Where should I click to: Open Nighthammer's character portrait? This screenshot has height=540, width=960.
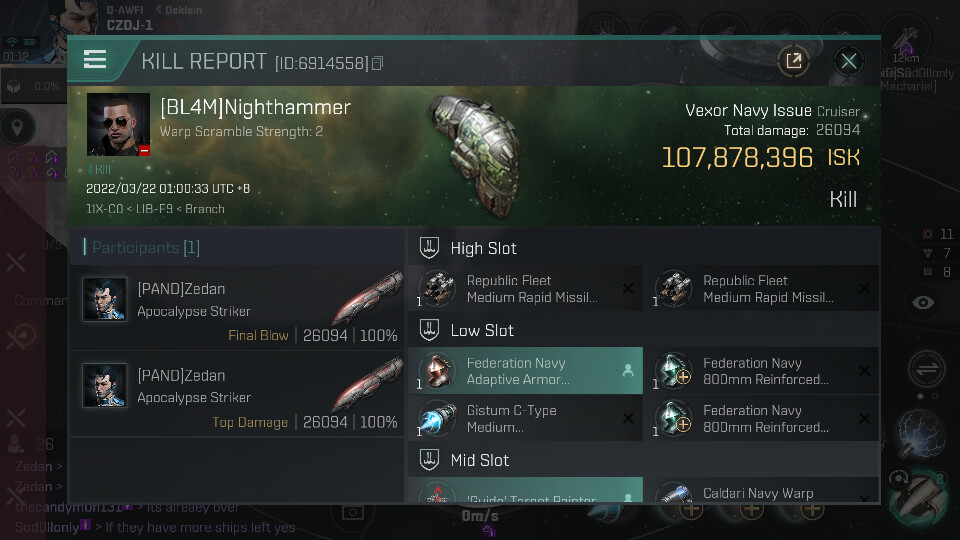point(118,124)
